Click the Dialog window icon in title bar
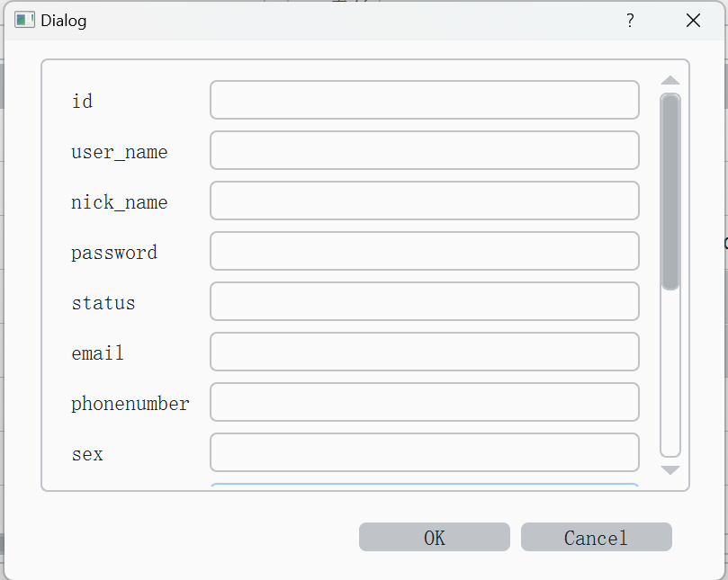The height and width of the screenshot is (580, 728). [x=24, y=20]
